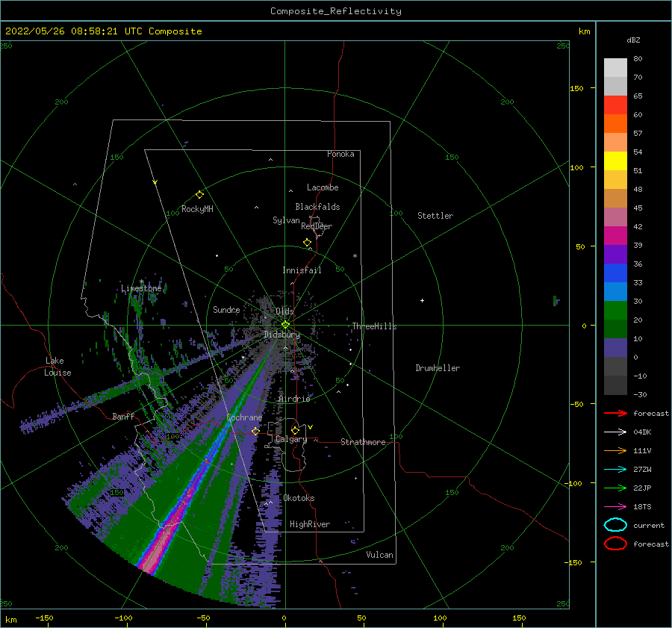Click the white plus marker east of ThreeHills

422,300
